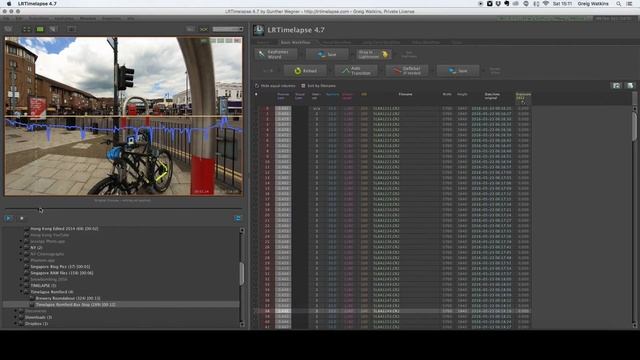Open the Apple menu

click(9, 4)
